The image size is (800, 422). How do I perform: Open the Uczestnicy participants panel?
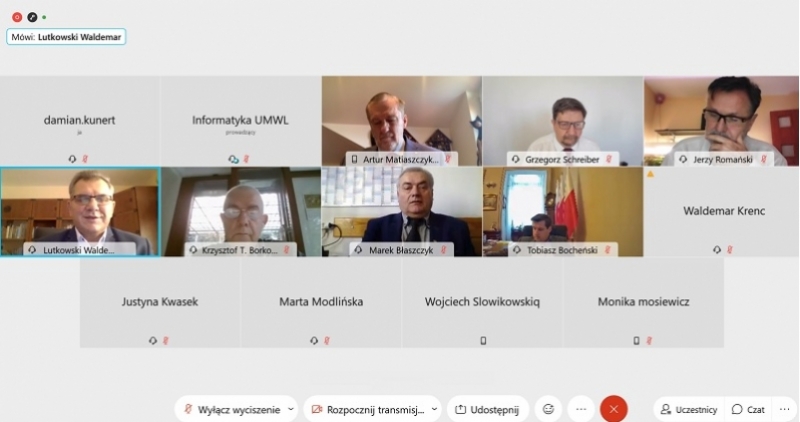click(689, 409)
